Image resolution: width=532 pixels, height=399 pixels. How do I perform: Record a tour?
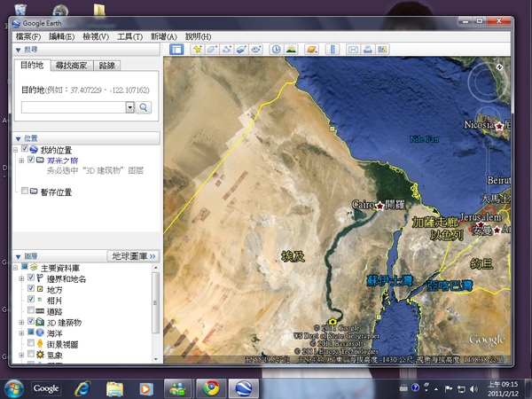[x=256, y=50]
